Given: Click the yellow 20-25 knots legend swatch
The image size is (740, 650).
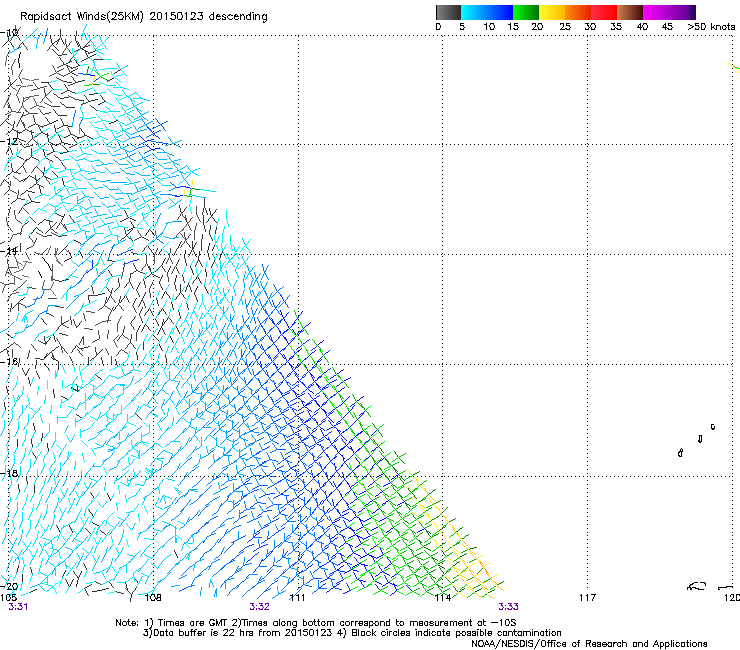Looking at the screenshot, I should (x=552, y=12).
